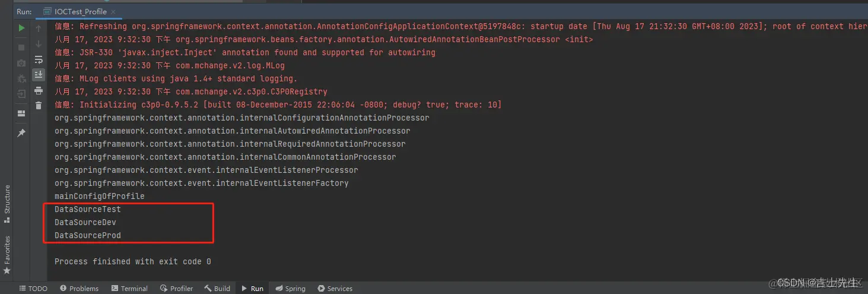Open the Terminal tool window
Screen dimensions: 868x294
[x=128, y=289]
